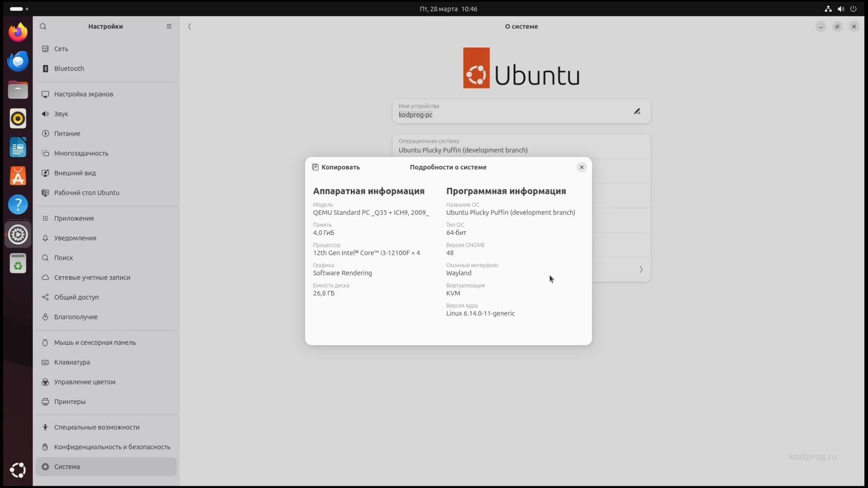This screenshot has height=488, width=868.
Task: Click the Ubuntu logo on About page
Action: point(521,68)
